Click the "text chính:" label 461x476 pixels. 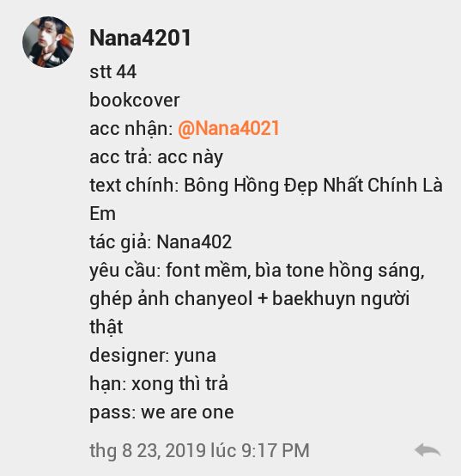[x=134, y=186]
